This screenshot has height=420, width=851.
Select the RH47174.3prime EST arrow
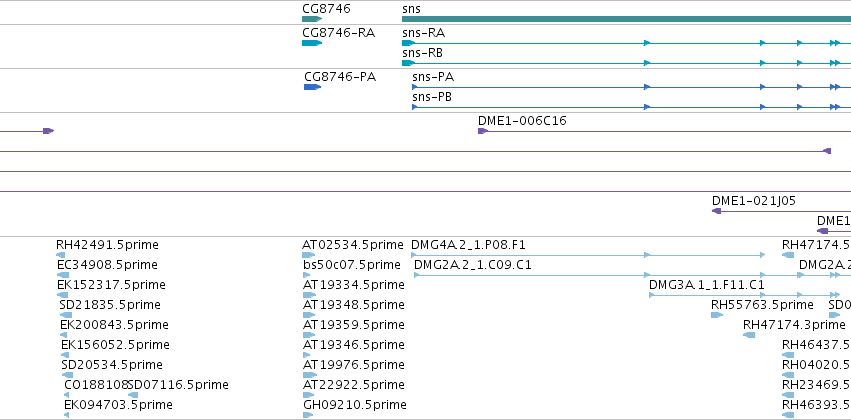coord(749,335)
